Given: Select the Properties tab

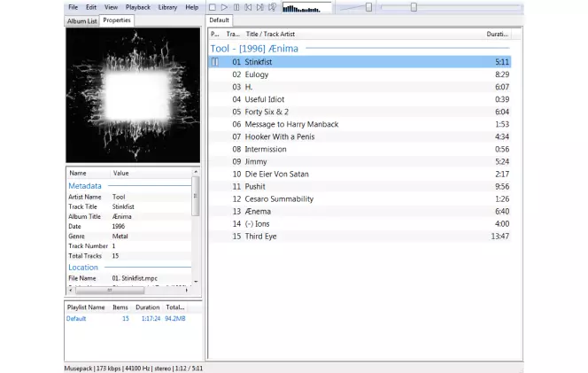Looking at the screenshot, I should [117, 20].
